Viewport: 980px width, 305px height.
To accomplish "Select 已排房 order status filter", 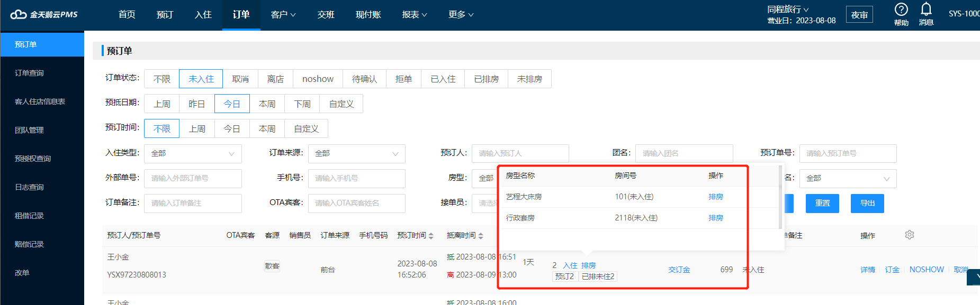I will [487, 79].
